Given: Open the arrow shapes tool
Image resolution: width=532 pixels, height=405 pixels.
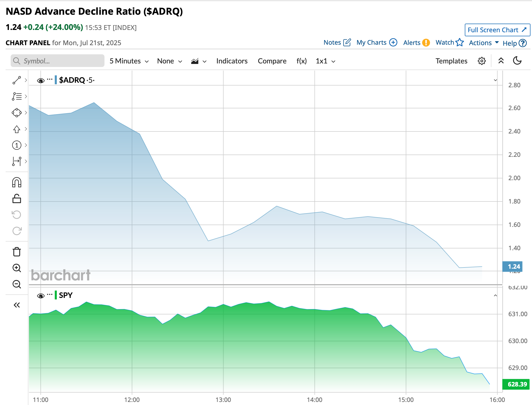Looking at the screenshot, I should (17, 129).
